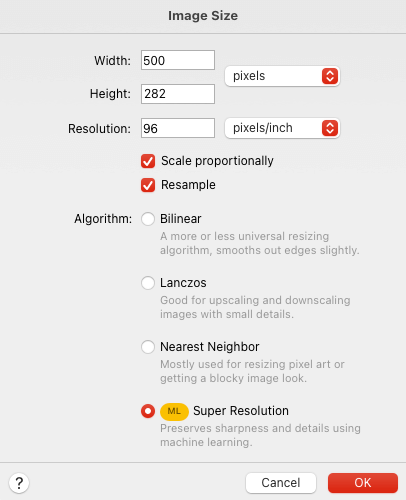Click the Super Resolution label text
The width and height of the screenshot is (406, 500).
point(241,411)
